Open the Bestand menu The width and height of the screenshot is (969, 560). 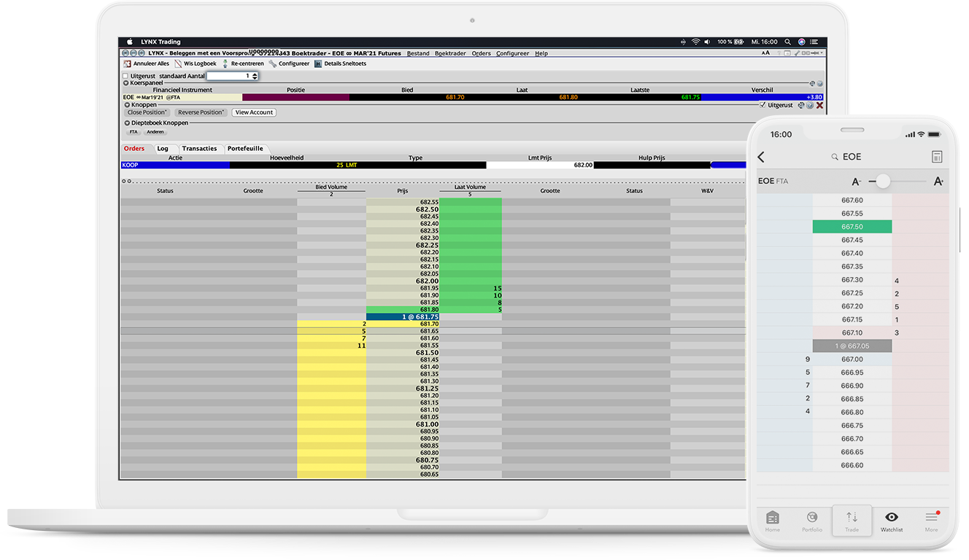pyautogui.click(x=418, y=53)
